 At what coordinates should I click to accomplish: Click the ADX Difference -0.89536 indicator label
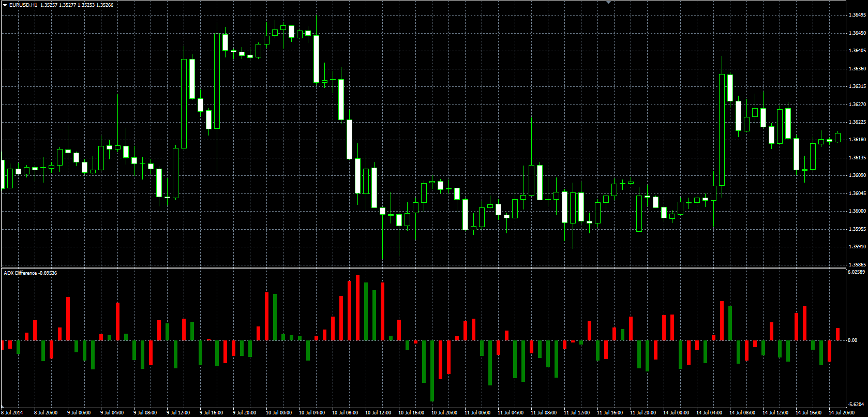click(31, 273)
